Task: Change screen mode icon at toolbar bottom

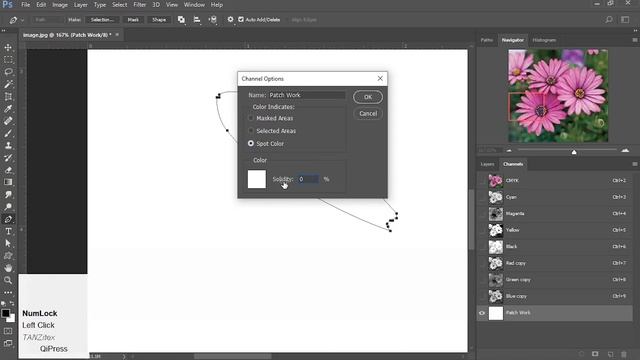Action: (8, 344)
